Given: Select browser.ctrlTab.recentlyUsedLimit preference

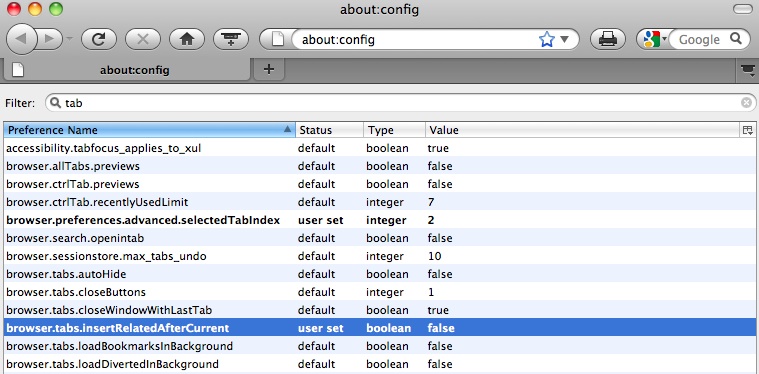Looking at the screenshot, I should [x=380, y=202].
